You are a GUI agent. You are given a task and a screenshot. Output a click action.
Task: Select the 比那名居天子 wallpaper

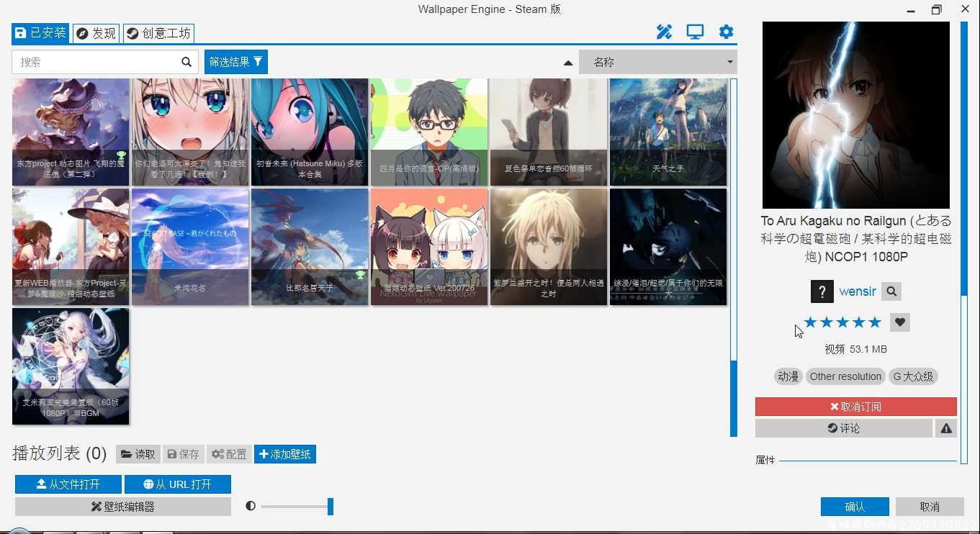tap(310, 247)
